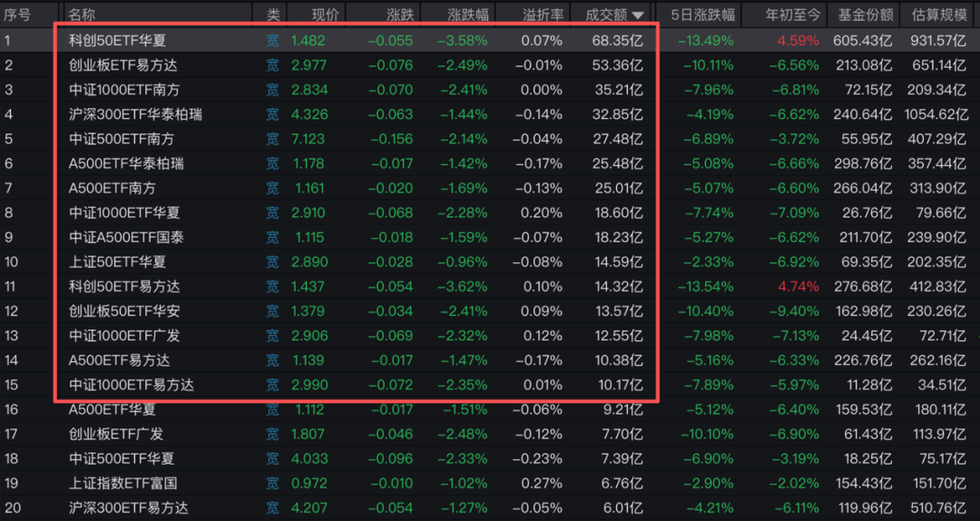Select A500ETF华泰柏瑞 row name
Image resolution: width=980 pixels, height=521 pixels.
126,163
